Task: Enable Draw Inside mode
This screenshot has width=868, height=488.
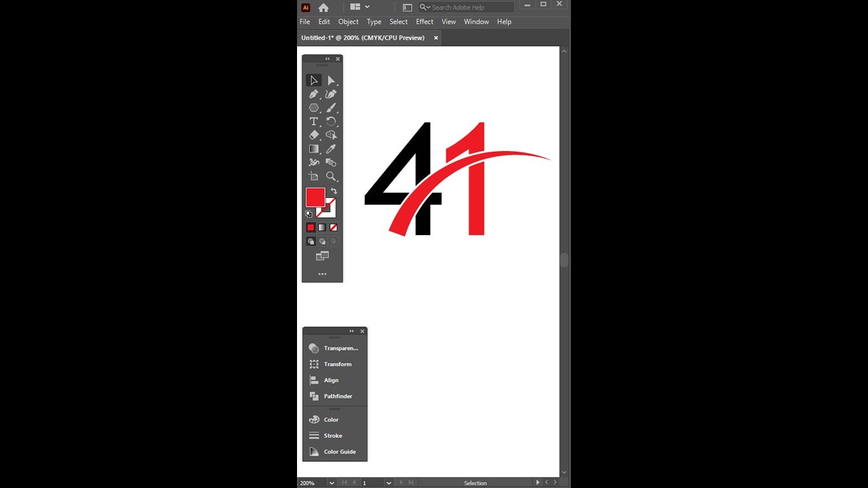Action: [333, 241]
